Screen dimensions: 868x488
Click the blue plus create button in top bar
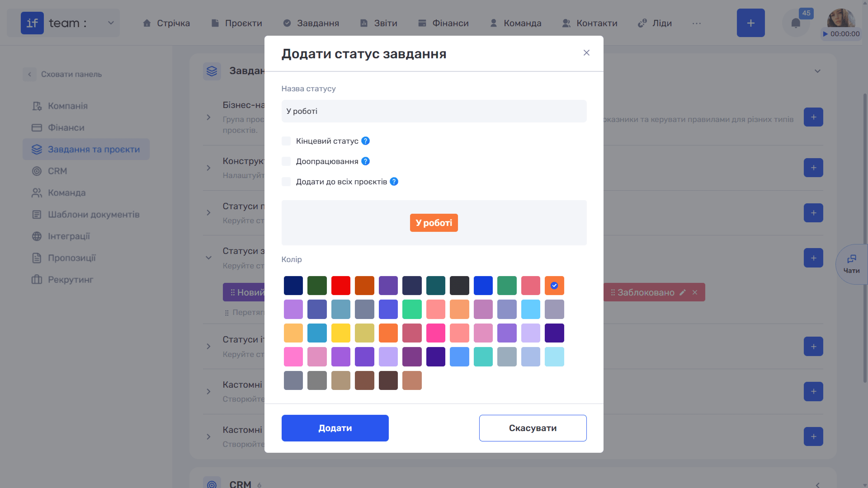[x=750, y=23]
